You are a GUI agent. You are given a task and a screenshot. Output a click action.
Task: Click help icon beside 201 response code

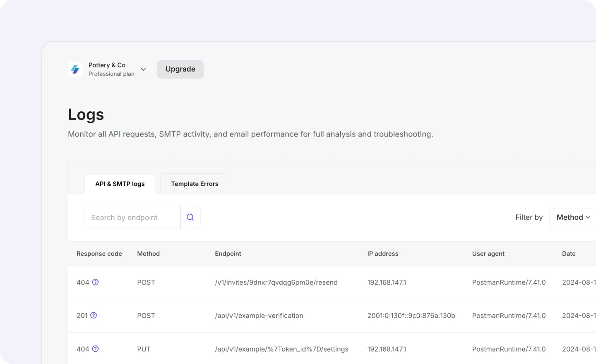coord(94,315)
